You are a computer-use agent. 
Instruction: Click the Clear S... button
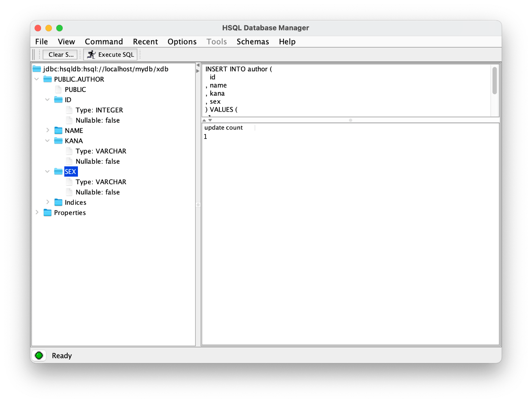coord(60,54)
